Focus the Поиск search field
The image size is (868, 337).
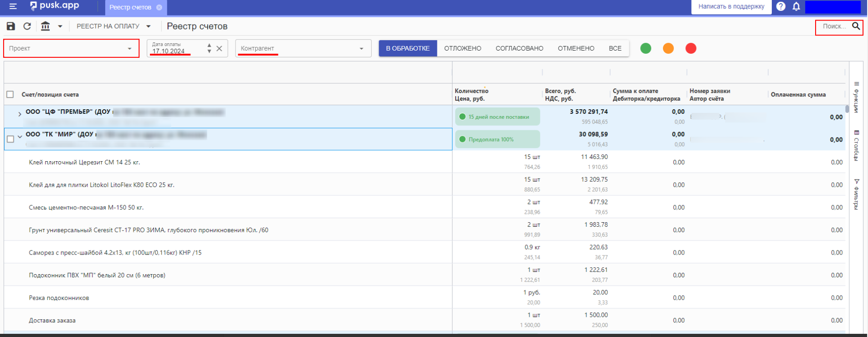[834, 26]
